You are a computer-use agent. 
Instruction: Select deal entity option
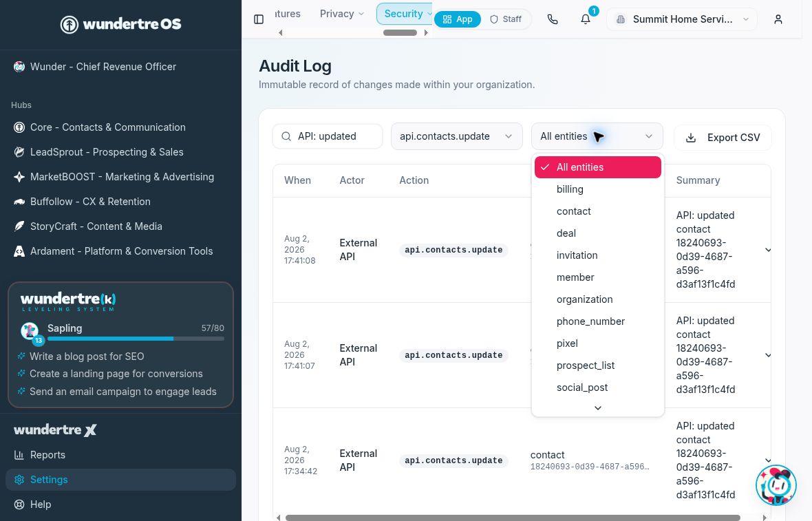[597, 233]
